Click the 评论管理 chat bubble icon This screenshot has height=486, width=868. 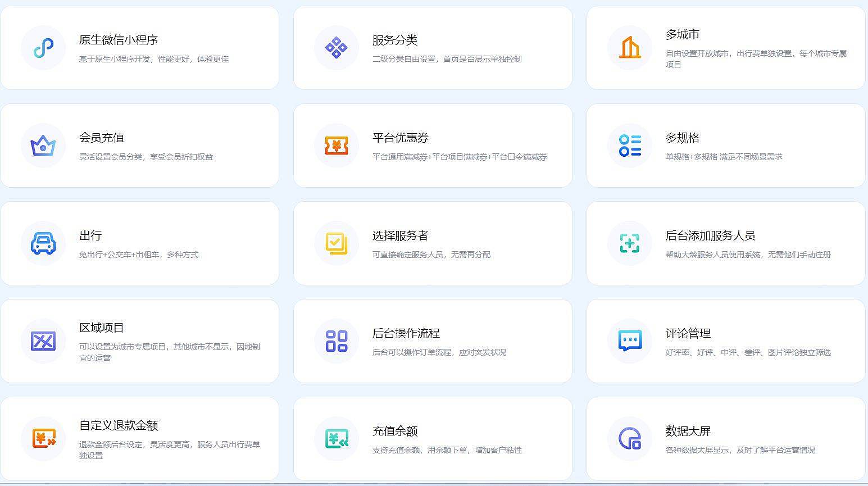pyautogui.click(x=630, y=341)
